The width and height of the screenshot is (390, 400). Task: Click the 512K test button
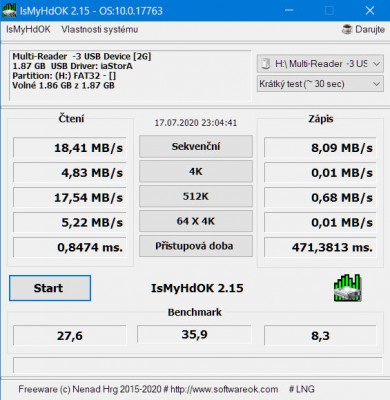pyautogui.click(x=196, y=196)
